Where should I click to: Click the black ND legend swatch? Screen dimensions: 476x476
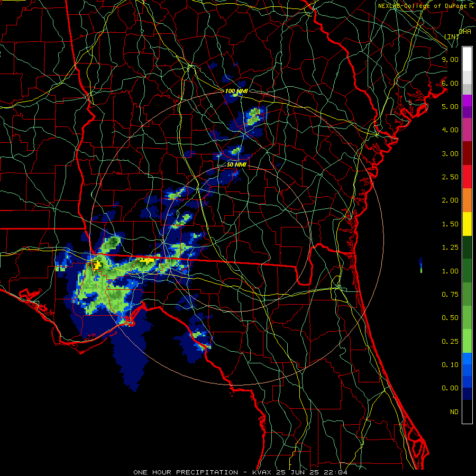(467, 411)
